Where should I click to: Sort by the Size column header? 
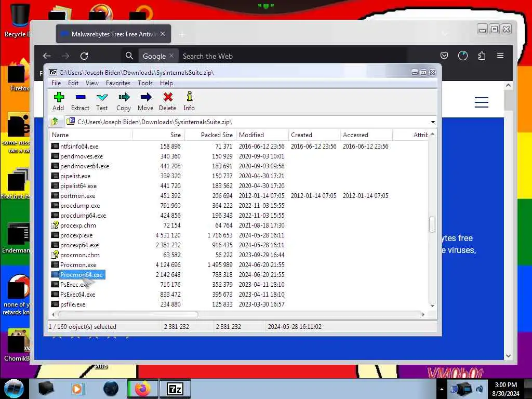coord(158,135)
